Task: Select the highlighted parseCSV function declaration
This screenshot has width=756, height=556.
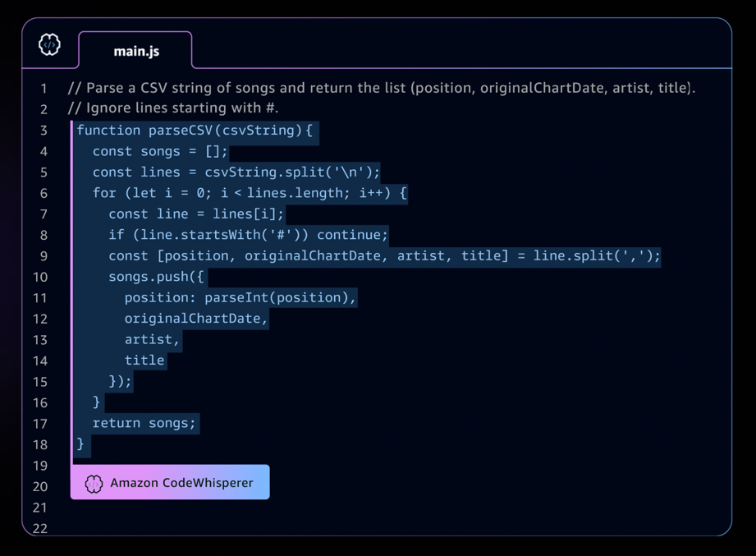Action: pyautogui.click(x=195, y=129)
